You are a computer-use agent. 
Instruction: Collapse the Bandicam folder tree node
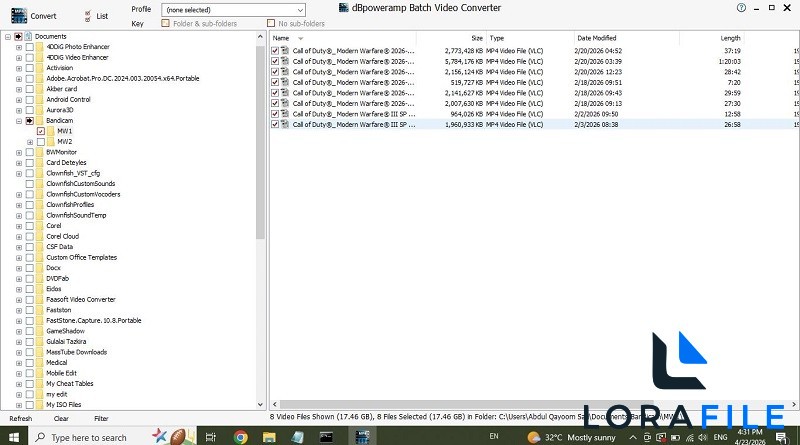(19, 121)
